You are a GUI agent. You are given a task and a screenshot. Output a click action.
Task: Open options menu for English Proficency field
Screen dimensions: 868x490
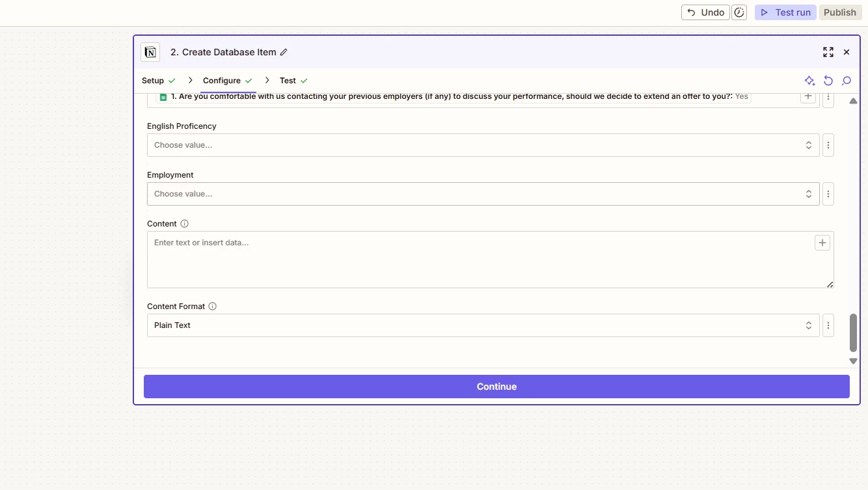pos(828,145)
